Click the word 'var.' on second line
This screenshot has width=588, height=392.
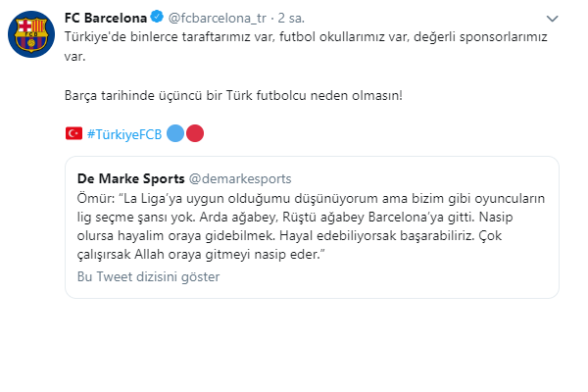pos(75,56)
